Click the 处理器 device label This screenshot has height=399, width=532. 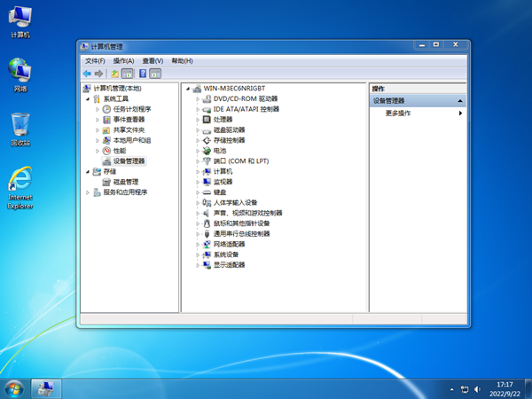coord(223,120)
